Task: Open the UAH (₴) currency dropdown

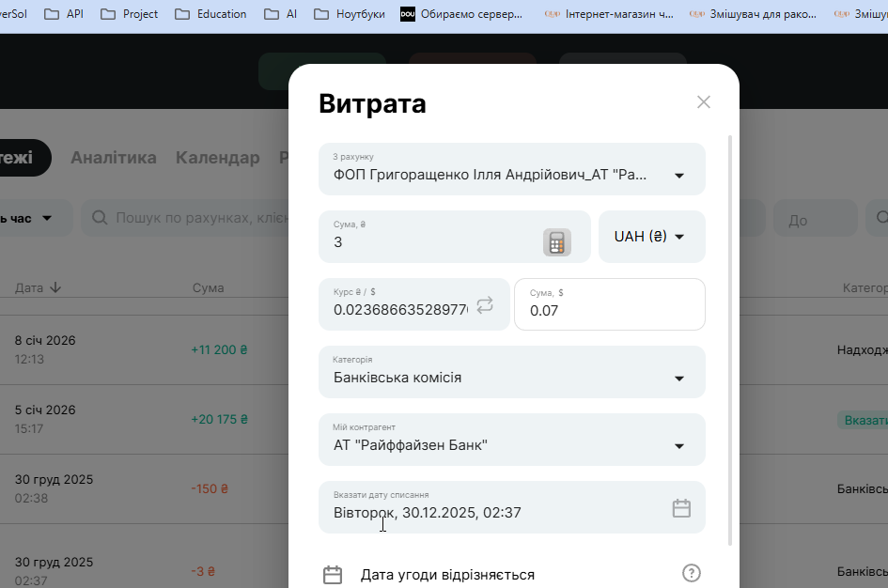Action: tap(652, 237)
